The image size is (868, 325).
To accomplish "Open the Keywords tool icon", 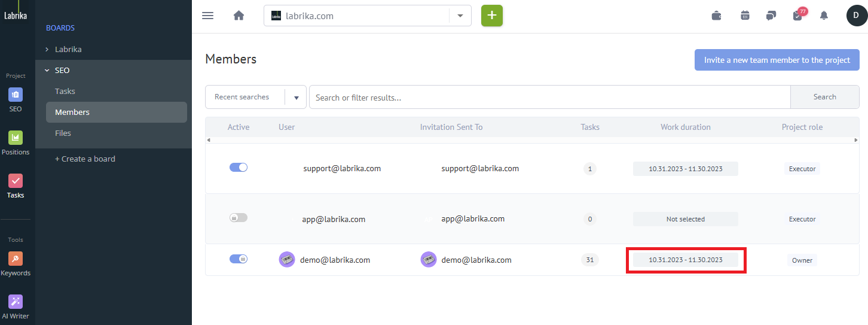I will click(x=16, y=259).
